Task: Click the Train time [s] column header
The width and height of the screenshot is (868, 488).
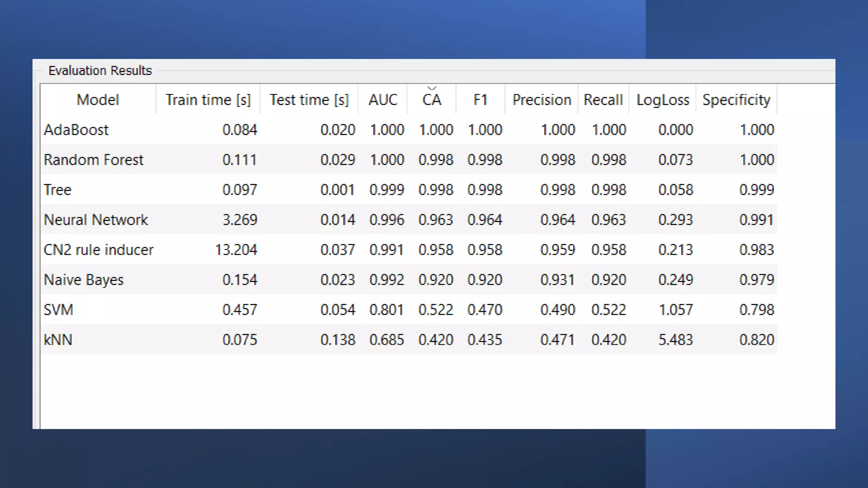Action: click(x=208, y=100)
